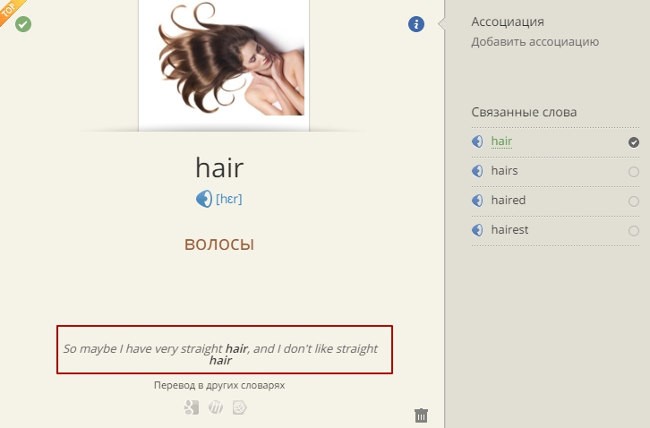650x428 pixels.
Task: Click Добавить ассоциацию link
Action: coord(535,42)
